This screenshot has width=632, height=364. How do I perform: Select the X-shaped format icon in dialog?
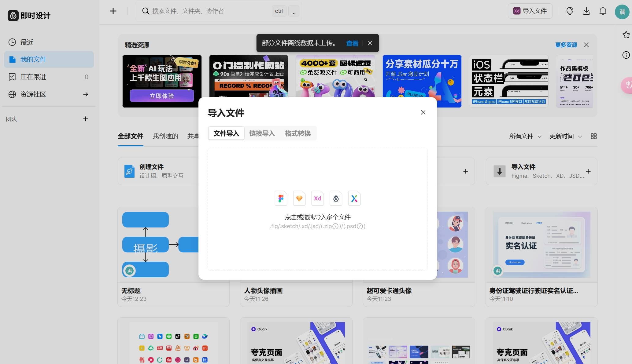[354, 198]
